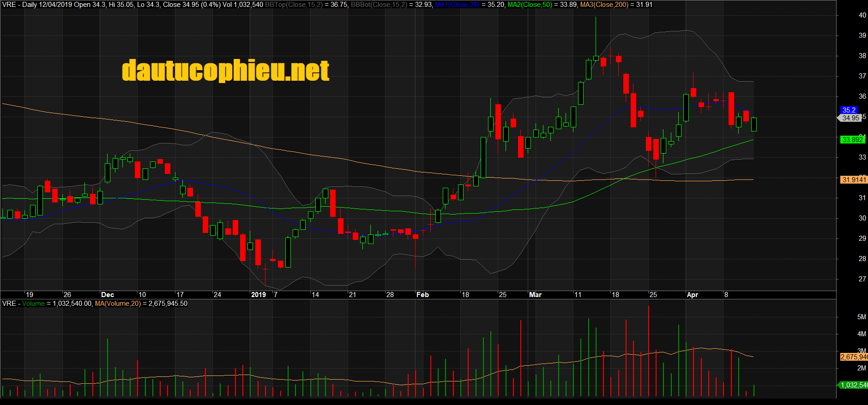Screen dimensions: 868x405
Task: Click the 40 level on price axis
Action: click(x=862, y=15)
